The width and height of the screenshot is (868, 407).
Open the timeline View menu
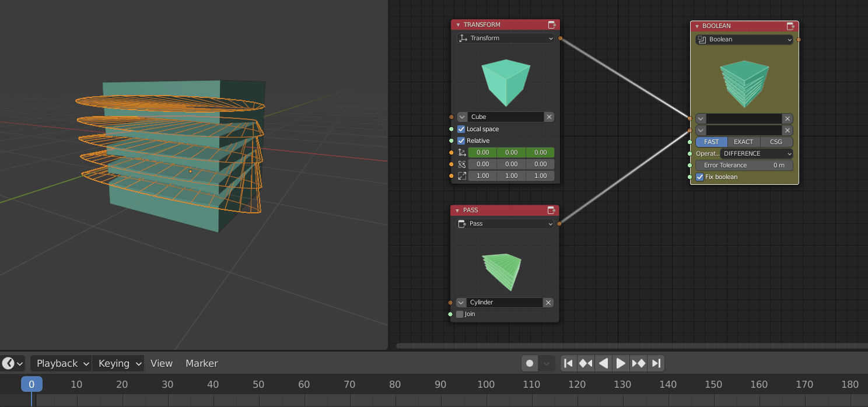click(162, 363)
